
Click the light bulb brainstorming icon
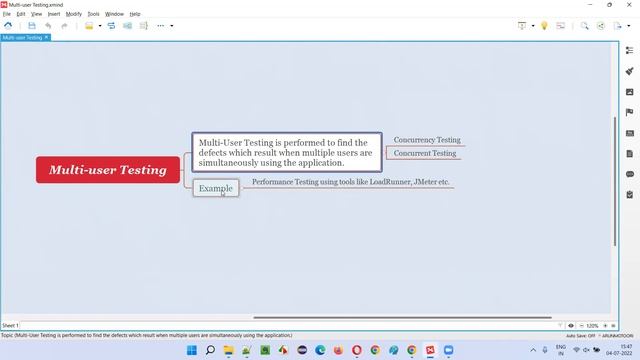[x=544, y=26]
